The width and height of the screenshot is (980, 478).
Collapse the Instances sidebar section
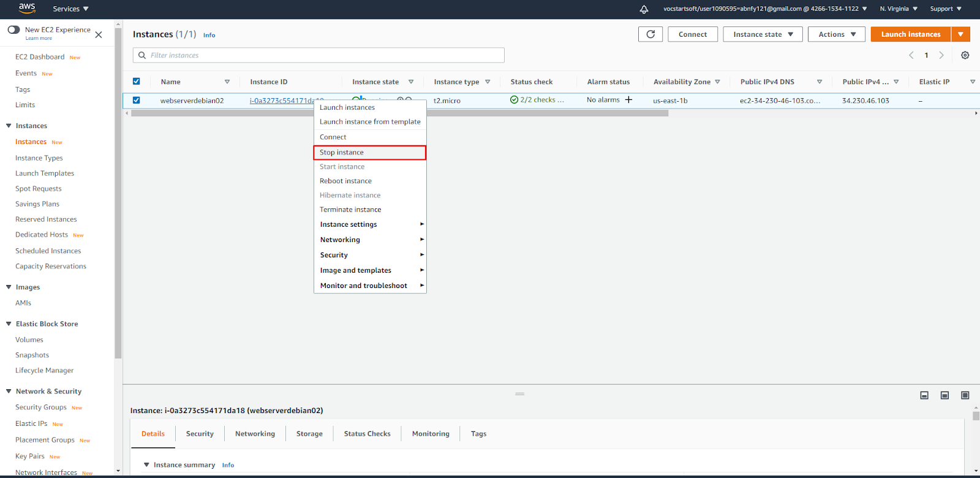[x=9, y=126]
